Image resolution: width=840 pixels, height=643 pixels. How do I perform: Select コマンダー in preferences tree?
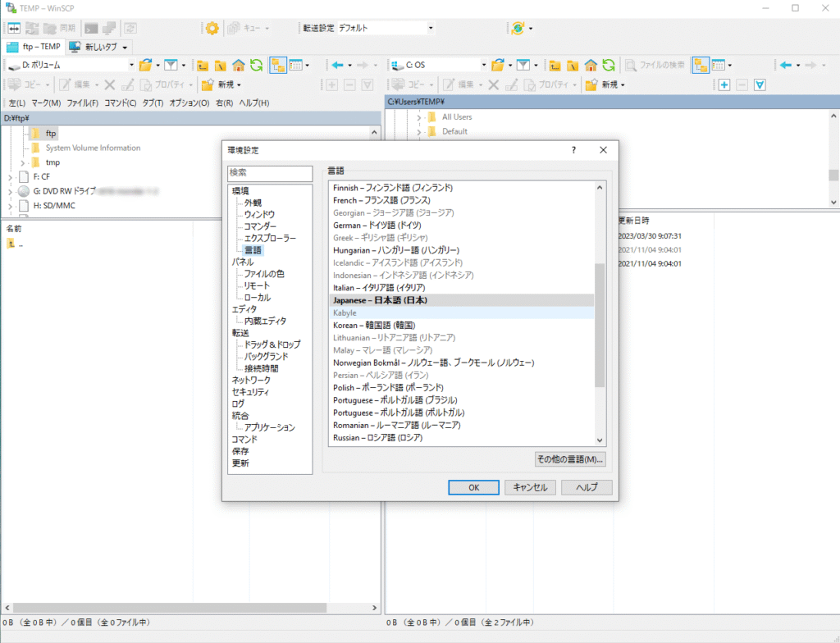pos(260,226)
